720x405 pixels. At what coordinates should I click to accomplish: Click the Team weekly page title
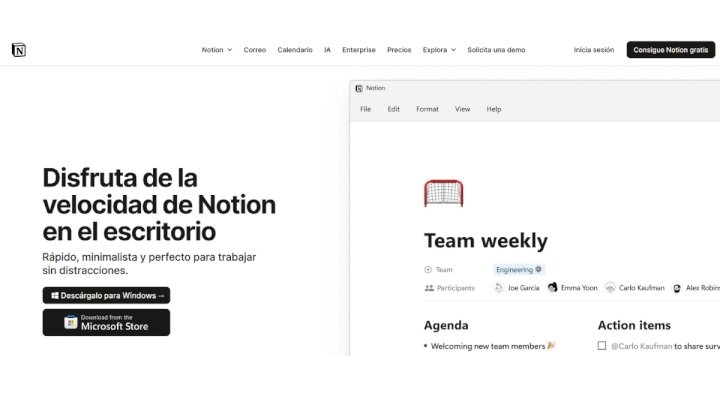pyautogui.click(x=486, y=240)
